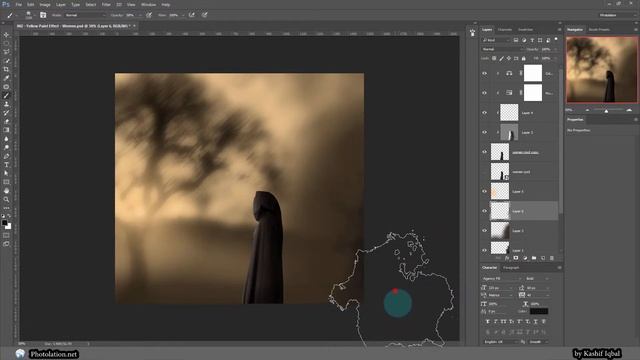Image resolution: width=640 pixels, height=360 pixels.
Task: Open the Image menu
Action: click(44, 4)
